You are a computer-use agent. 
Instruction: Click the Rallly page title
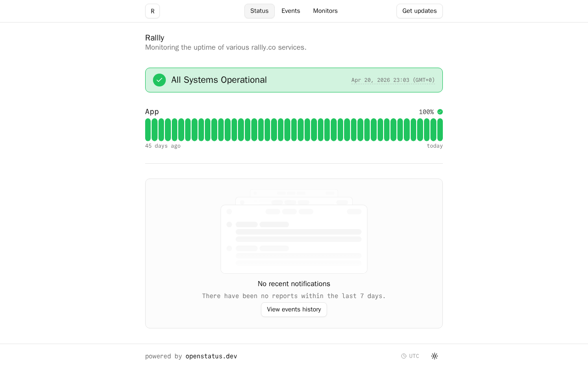tap(155, 38)
